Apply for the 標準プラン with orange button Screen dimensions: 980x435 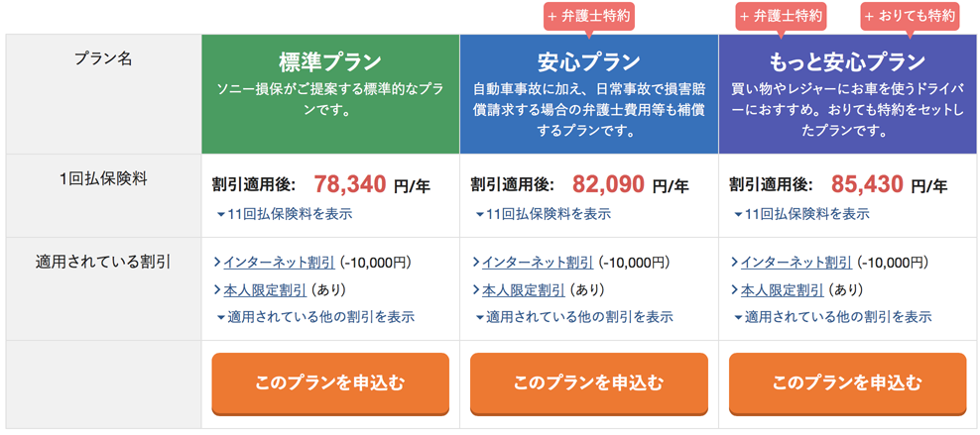[330, 383]
